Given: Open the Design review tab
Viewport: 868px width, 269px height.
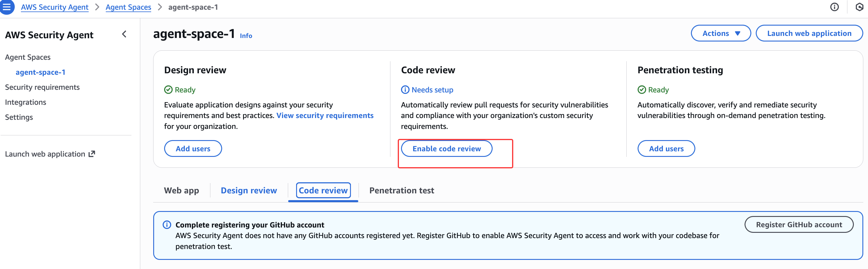Looking at the screenshot, I should coord(249,190).
